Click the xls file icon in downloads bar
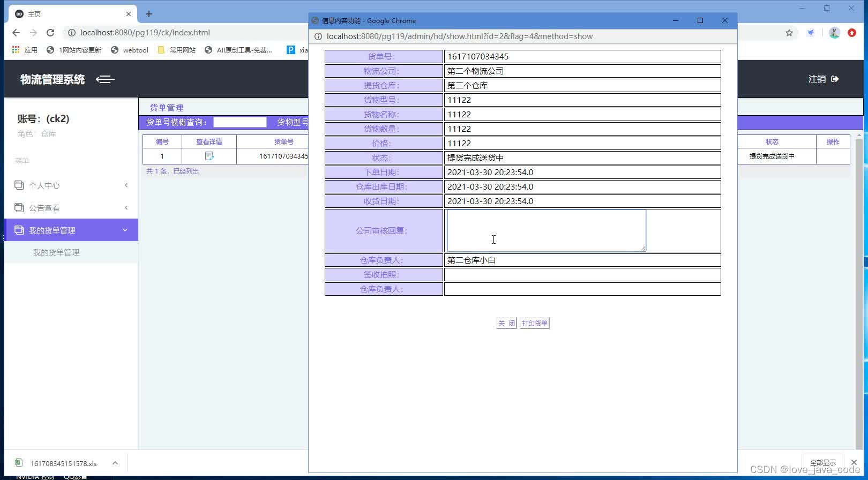This screenshot has width=868, height=480. coord(19,462)
